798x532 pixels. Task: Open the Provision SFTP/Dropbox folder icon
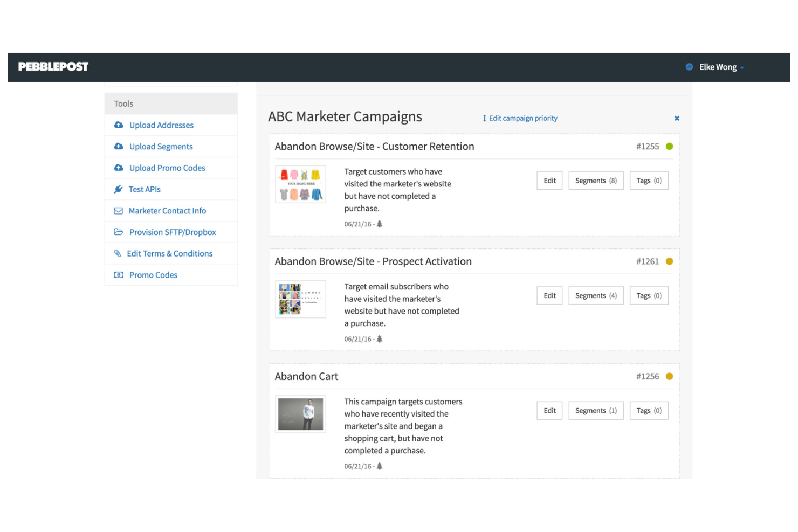[119, 232]
